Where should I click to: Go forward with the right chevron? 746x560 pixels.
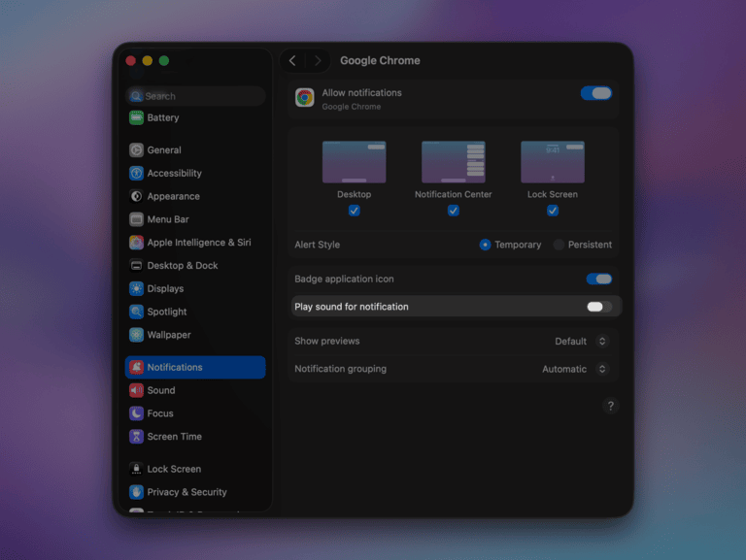point(318,61)
